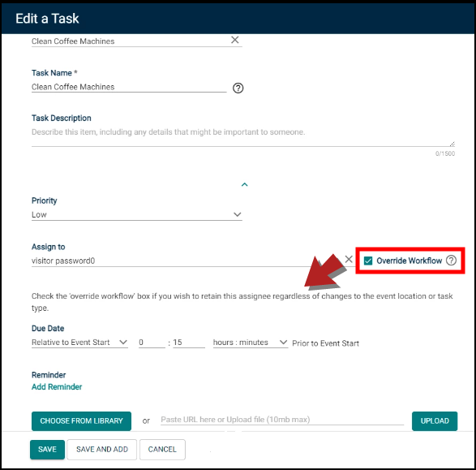Viewport: 476px width, 470px height.
Task: Clear the assignee visitor password0
Action: tap(349, 259)
